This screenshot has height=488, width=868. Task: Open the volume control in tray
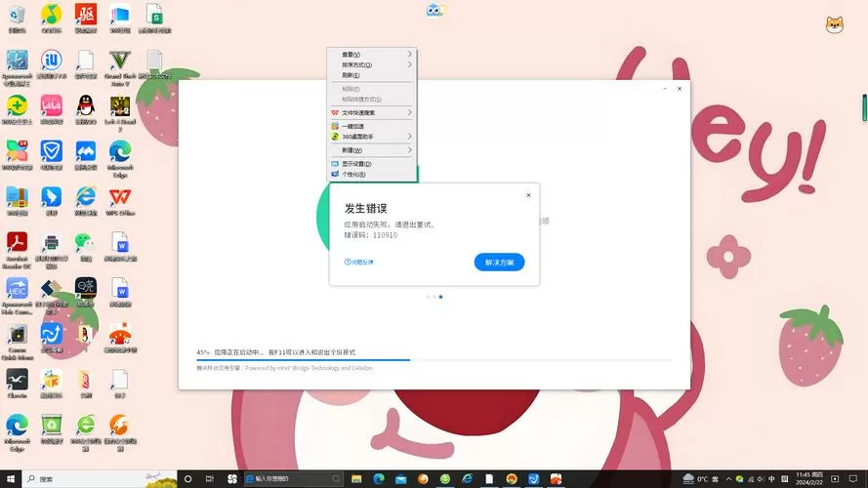761,478
